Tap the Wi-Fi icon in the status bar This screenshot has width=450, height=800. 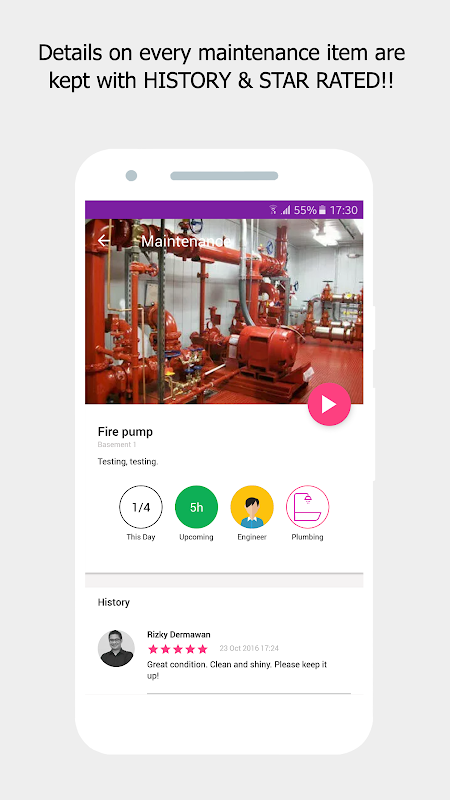pyautogui.click(x=273, y=210)
